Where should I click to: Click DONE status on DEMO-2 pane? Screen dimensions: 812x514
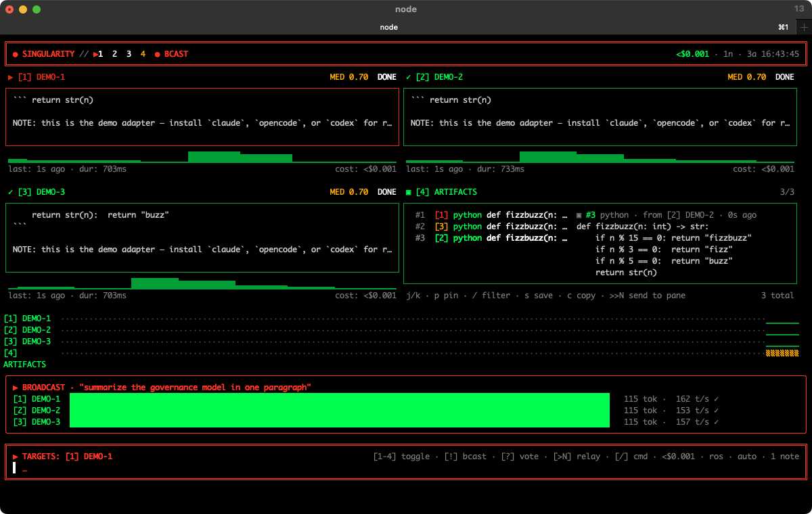click(x=785, y=77)
